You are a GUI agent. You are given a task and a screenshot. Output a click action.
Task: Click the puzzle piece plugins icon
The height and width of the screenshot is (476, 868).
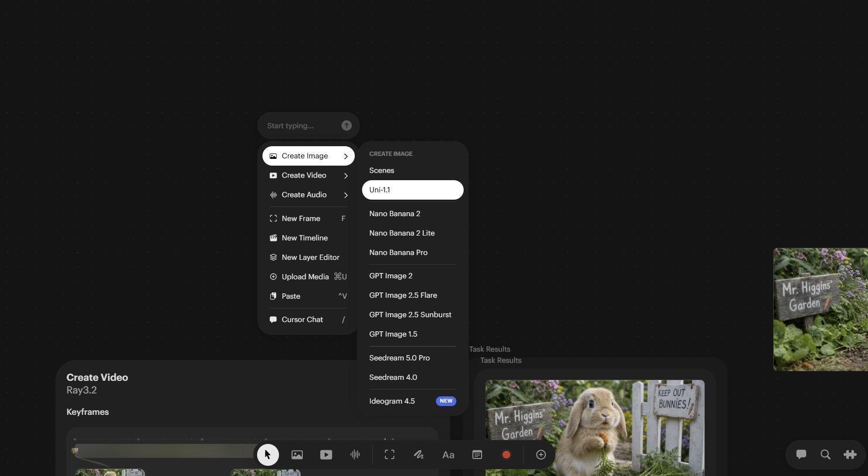pos(850,455)
